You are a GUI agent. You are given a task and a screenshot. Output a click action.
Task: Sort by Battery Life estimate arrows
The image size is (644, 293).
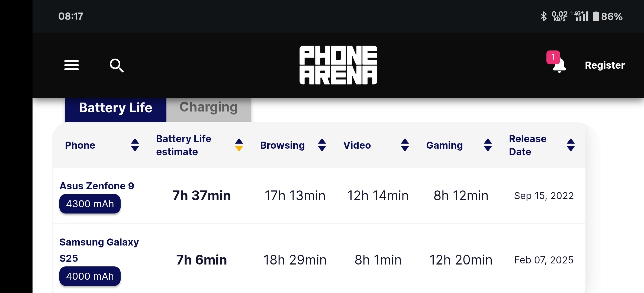click(239, 145)
